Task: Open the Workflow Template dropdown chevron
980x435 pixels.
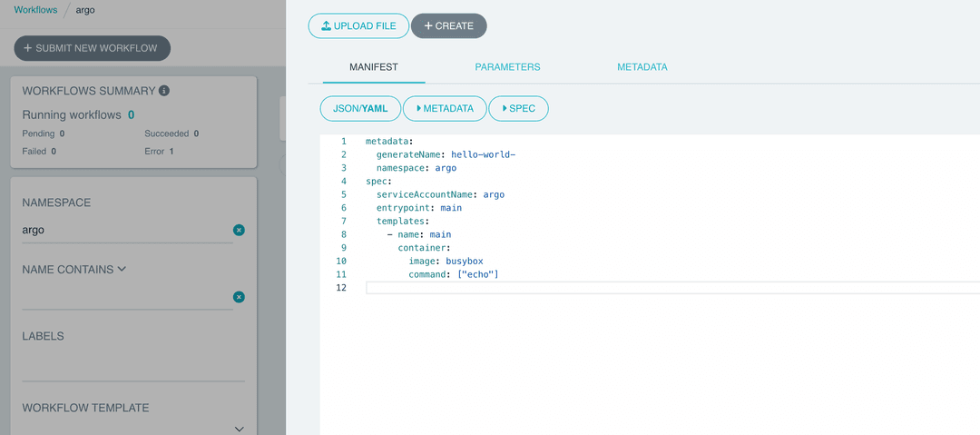Action: pos(240,429)
